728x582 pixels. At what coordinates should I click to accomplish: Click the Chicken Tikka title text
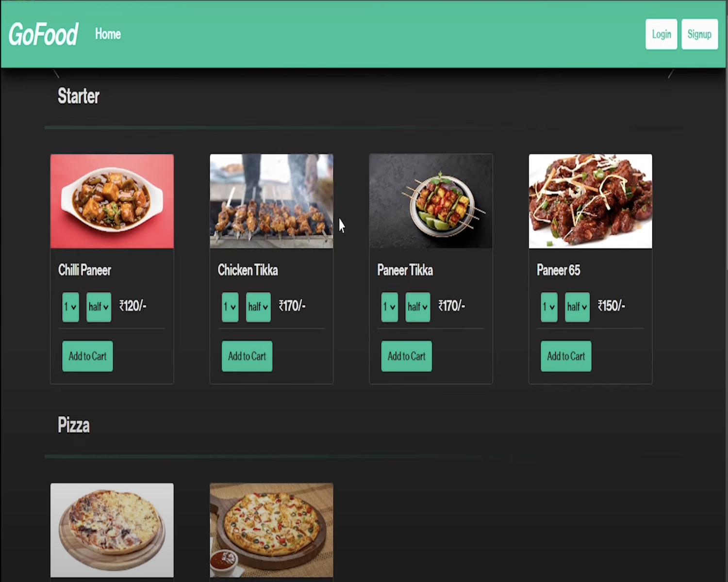(x=248, y=270)
